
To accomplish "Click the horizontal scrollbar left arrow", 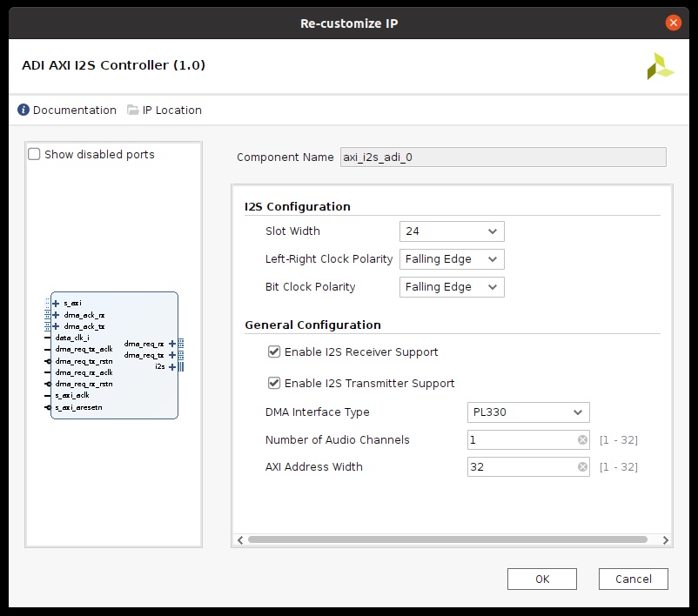I will (240, 540).
